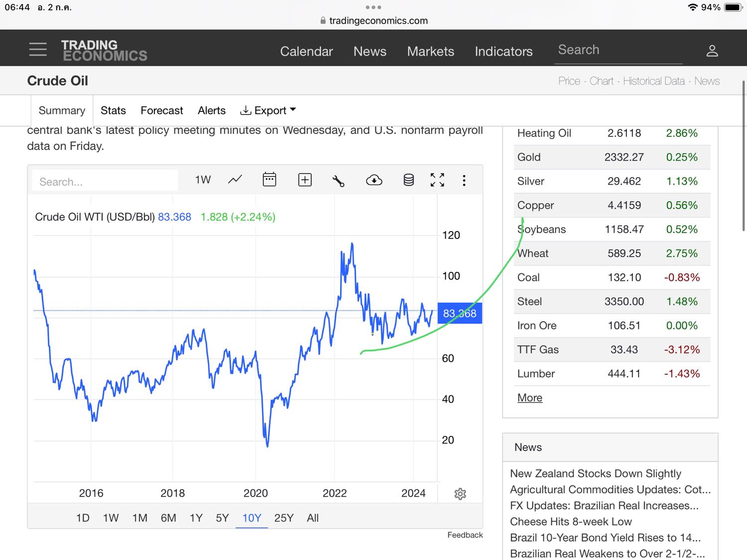This screenshot has height=560, width=747.
Task: Open the three-dot chart options menu
Action: pos(464,180)
